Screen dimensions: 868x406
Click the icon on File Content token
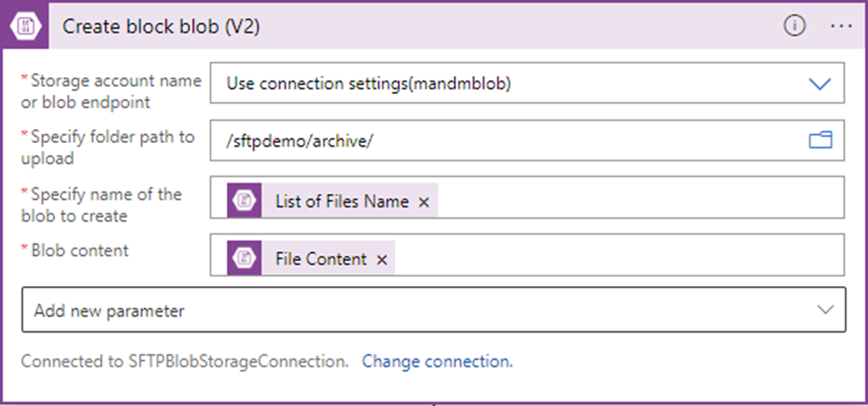tap(244, 258)
